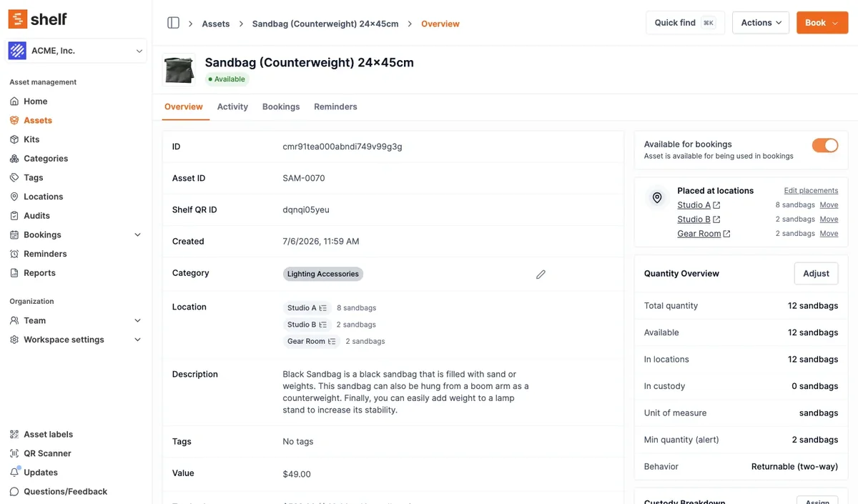The width and height of the screenshot is (858, 504).
Task: Click the hierarchy icon in Studio A chip
Action: coord(323,308)
